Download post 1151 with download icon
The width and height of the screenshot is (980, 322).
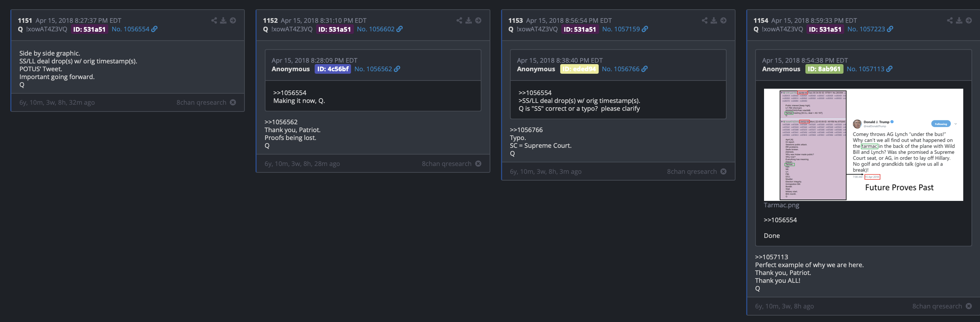(x=223, y=21)
